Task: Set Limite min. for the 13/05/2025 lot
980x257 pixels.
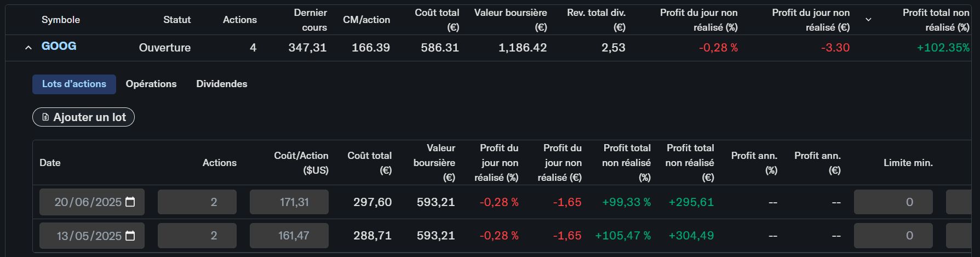Action: tap(893, 236)
